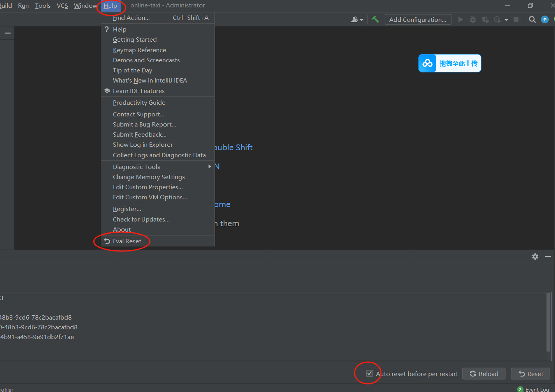Click the Reload button
Viewport: 555px width, 392px height.
[x=484, y=374]
